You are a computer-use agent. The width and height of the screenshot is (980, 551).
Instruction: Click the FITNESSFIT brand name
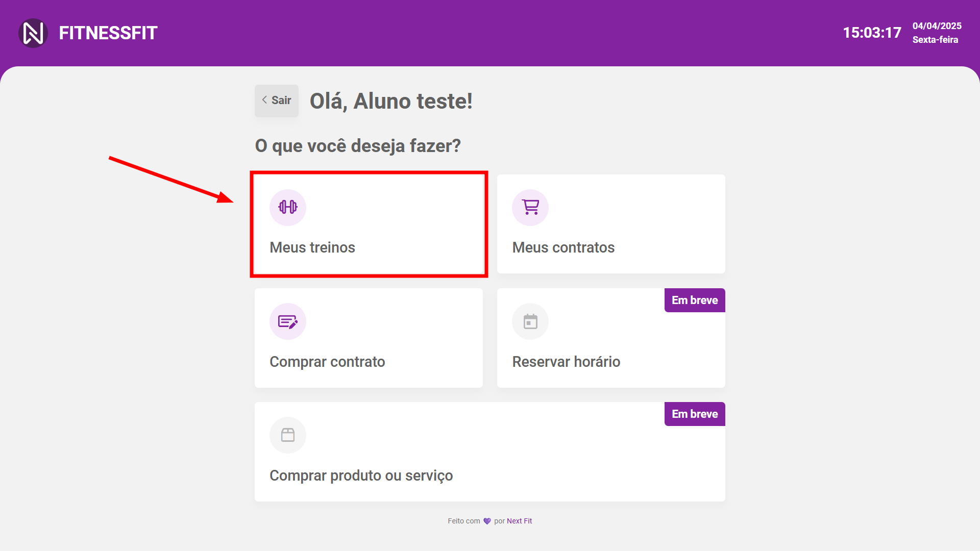pyautogui.click(x=108, y=33)
